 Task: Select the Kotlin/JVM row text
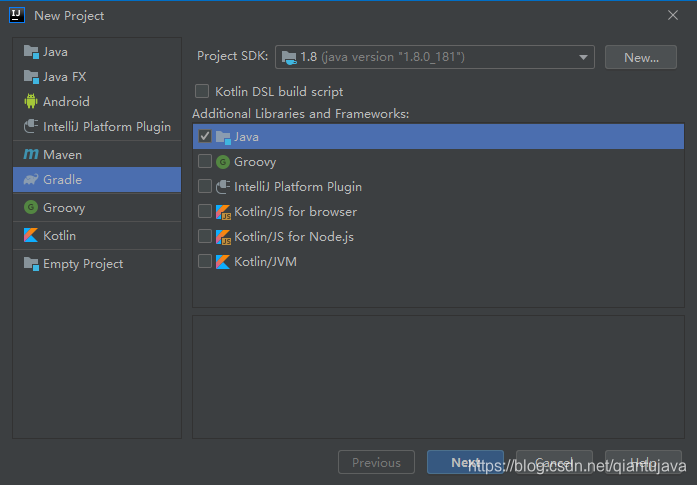point(265,262)
